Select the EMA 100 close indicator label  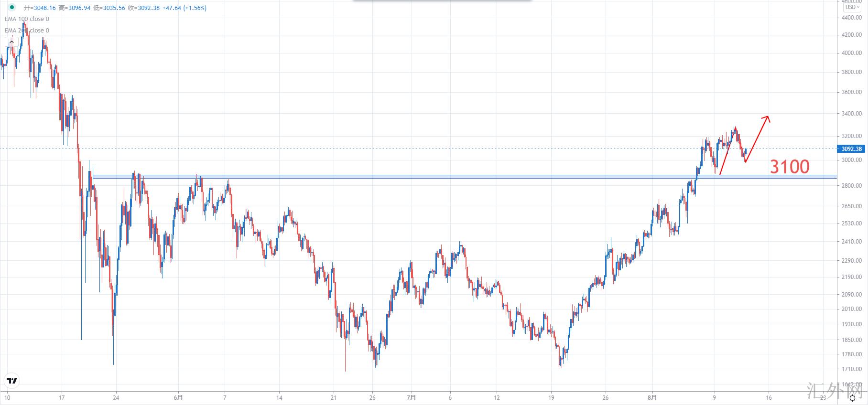pyautogui.click(x=27, y=19)
